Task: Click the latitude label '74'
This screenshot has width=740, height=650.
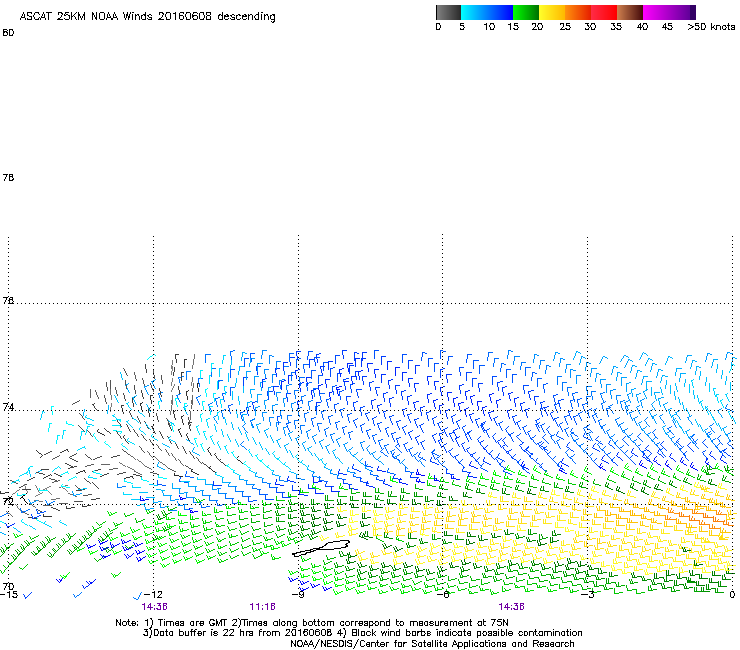Action: (x=8, y=407)
